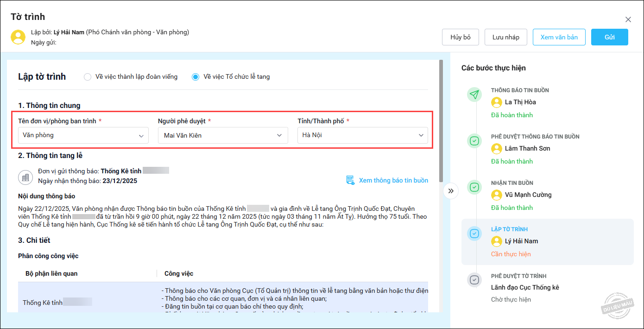Click the Hủy bỏ button
The image size is (644, 329).
[460, 37]
